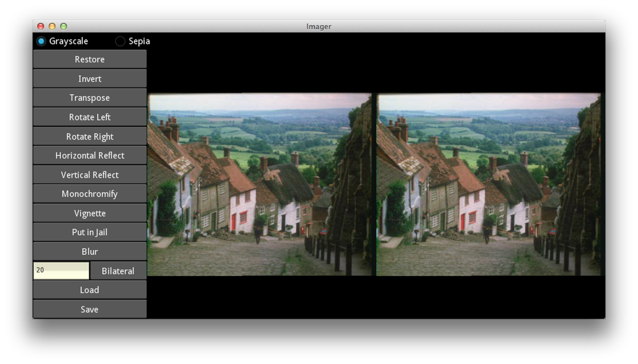Click Rotate Right button
This screenshot has width=638, height=364.
pyautogui.click(x=90, y=137)
